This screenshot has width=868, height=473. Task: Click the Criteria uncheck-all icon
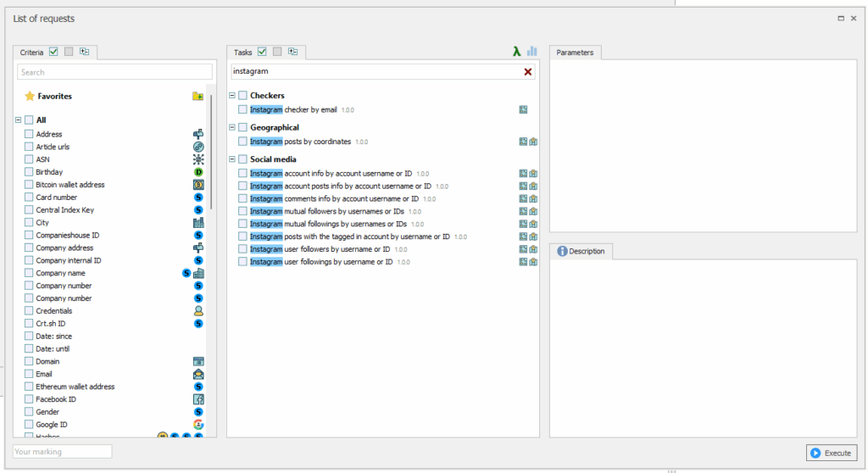point(69,52)
